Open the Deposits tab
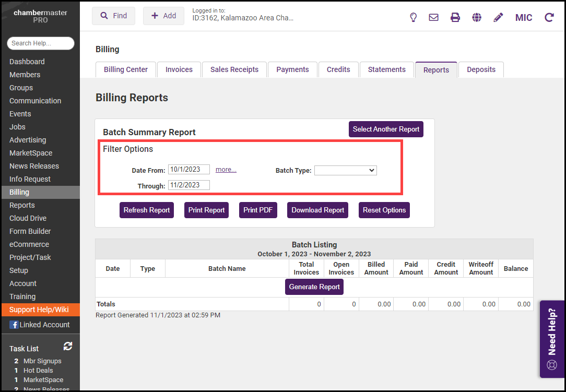The height and width of the screenshot is (392, 566). click(x=481, y=69)
